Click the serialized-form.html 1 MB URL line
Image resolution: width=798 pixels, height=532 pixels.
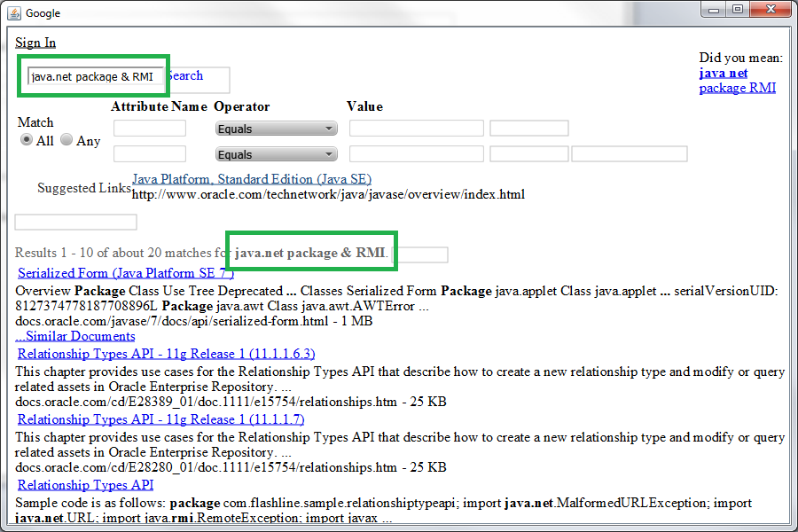pos(194,321)
